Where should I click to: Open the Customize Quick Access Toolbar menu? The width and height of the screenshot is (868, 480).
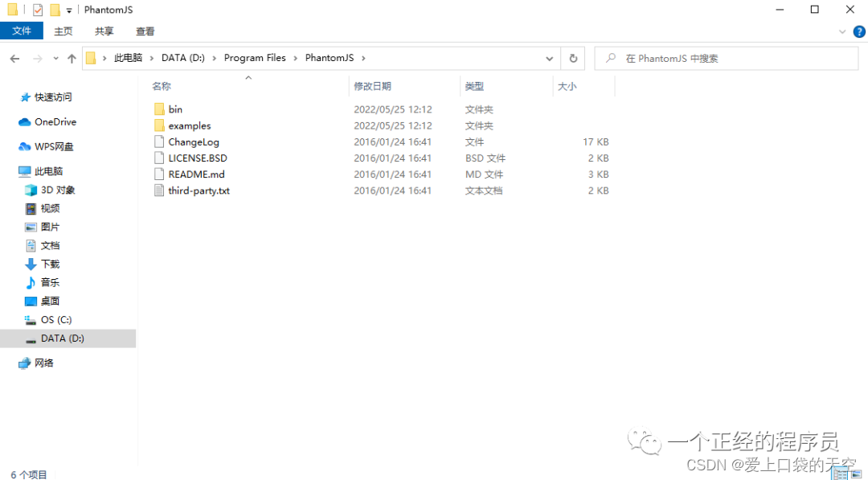(x=68, y=10)
